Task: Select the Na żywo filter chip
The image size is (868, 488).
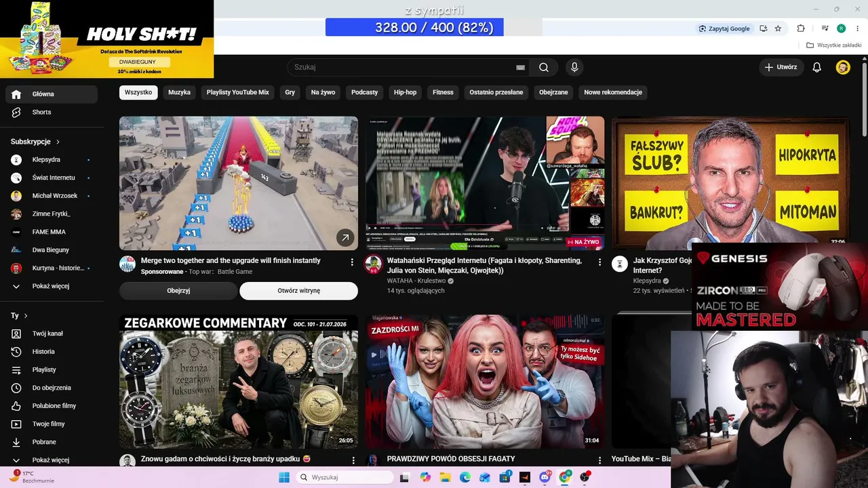Action: point(323,92)
